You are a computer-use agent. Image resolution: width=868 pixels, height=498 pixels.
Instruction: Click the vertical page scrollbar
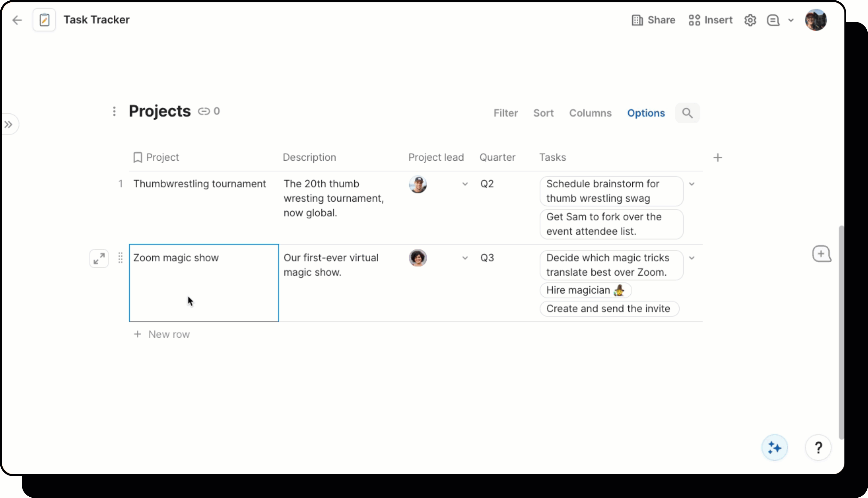click(x=841, y=332)
